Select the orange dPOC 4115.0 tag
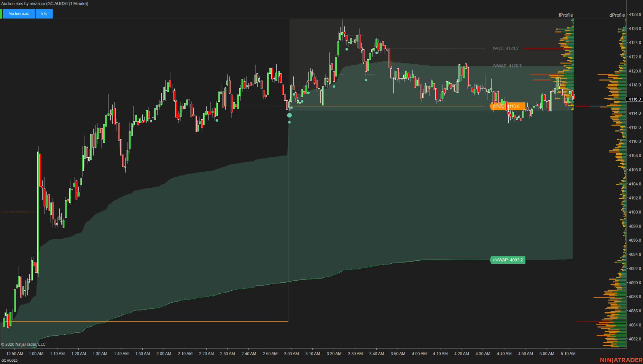This screenshot has height=364, width=643. tap(508, 106)
